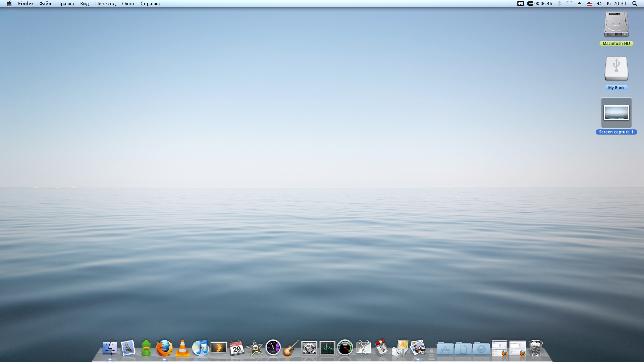Open GarageBand guitar icon
644x362 pixels.
click(x=291, y=348)
